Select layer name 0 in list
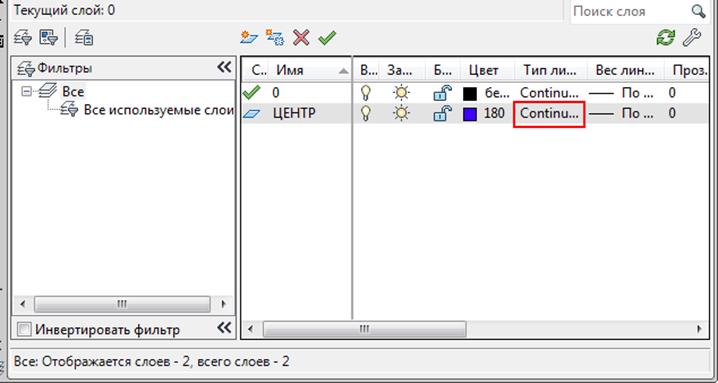Image resolution: width=718 pixels, height=383 pixels. [276, 93]
